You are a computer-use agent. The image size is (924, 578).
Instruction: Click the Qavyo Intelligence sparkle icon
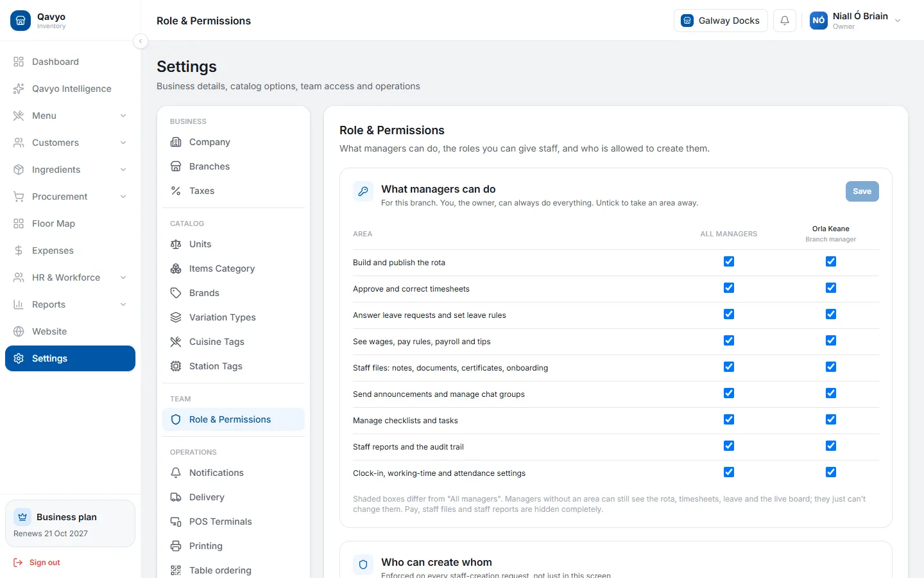point(19,89)
